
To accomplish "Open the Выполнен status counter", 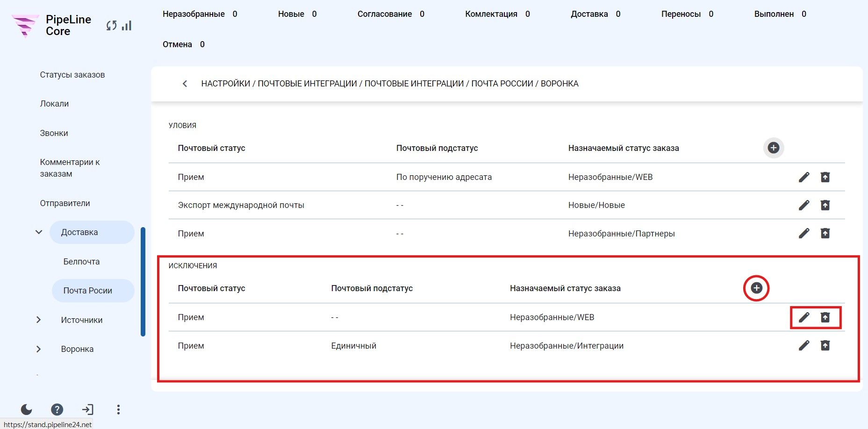I will [x=780, y=14].
